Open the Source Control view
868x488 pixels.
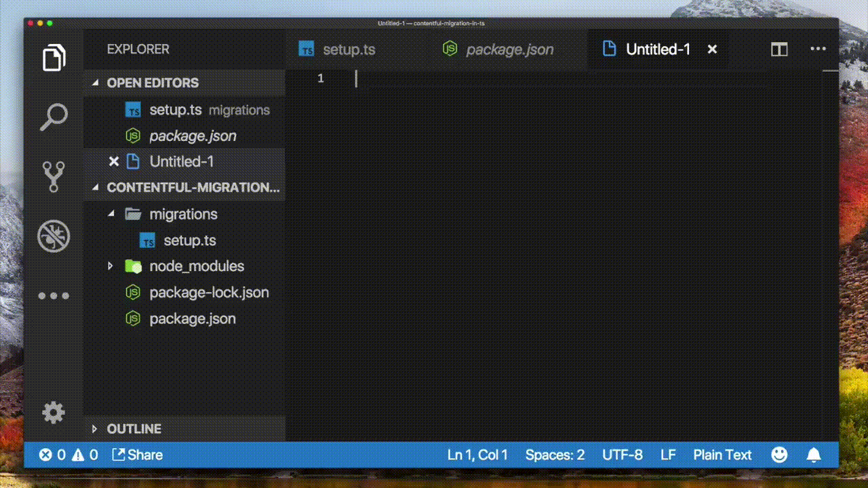(x=54, y=176)
